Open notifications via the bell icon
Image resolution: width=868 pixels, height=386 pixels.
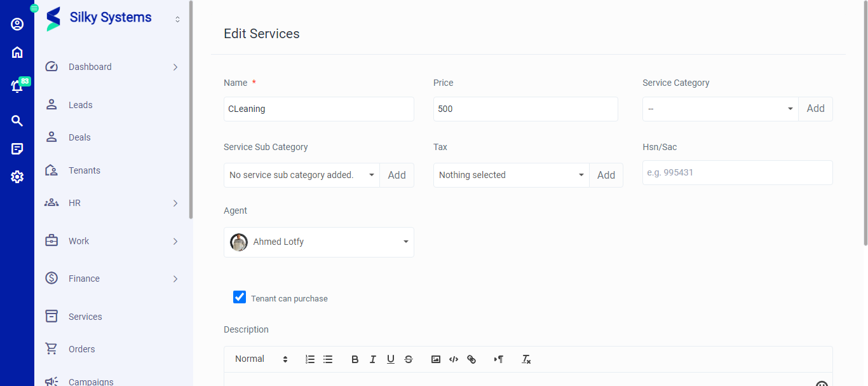pyautogui.click(x=17, y=85)
